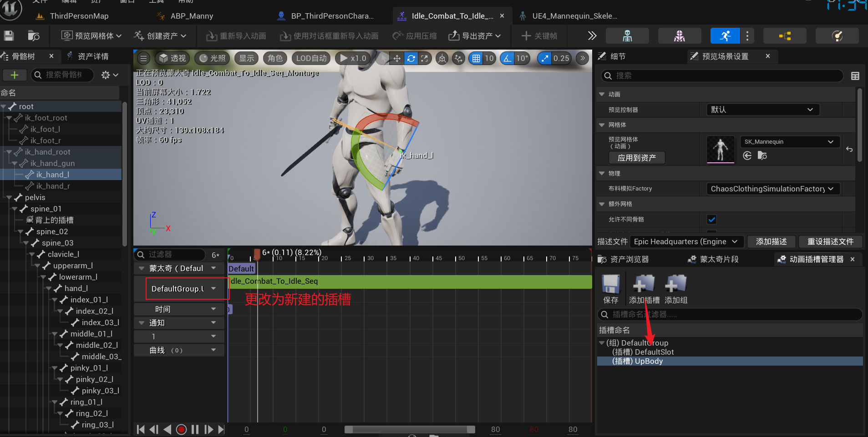Screen dimensions: 868x437
Task: Select the translate gizmo tool
Action: click(x=397, y=58)
